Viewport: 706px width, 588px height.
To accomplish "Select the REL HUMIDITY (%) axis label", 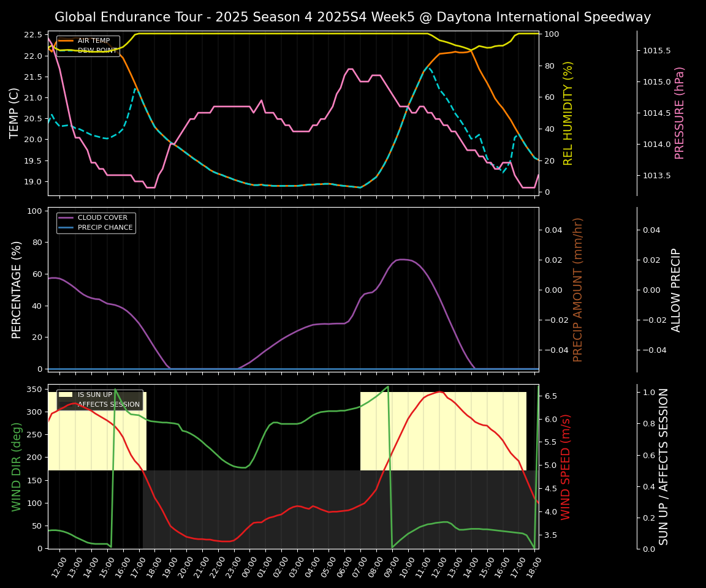I will 568,113.
